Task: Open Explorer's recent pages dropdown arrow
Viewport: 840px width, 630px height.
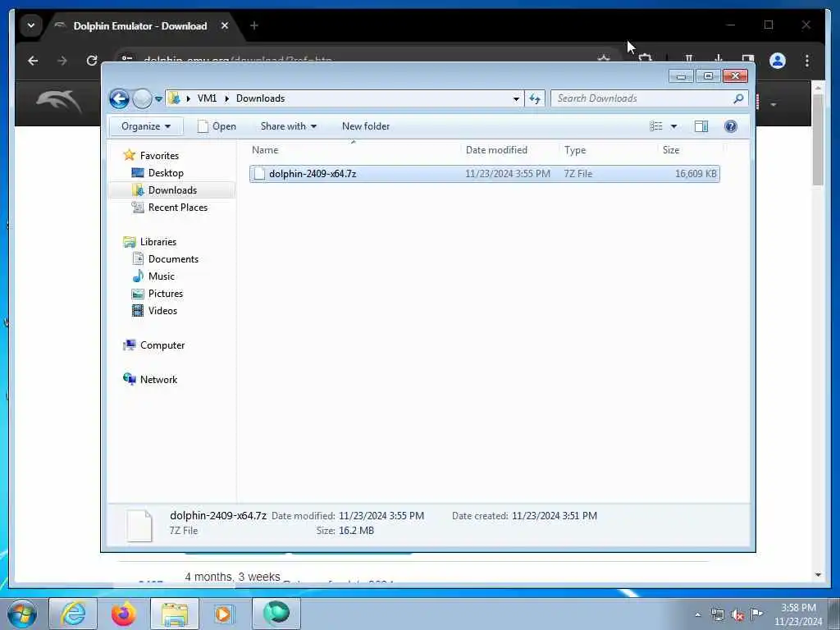Action: (x=158, y=99)
